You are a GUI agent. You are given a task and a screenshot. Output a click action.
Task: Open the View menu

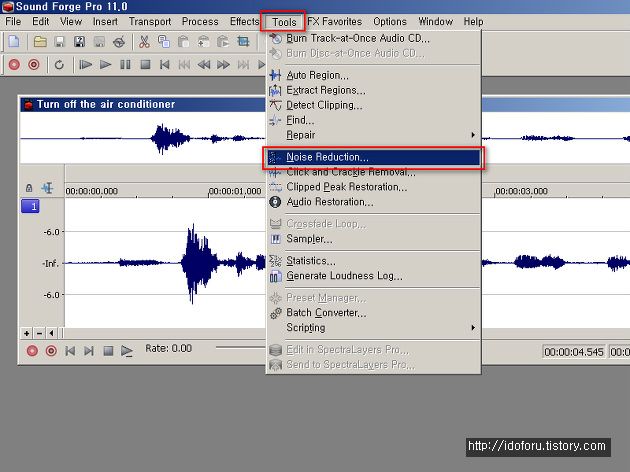pos(71,21)
